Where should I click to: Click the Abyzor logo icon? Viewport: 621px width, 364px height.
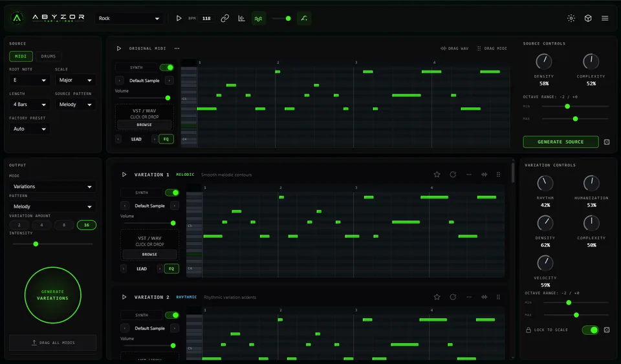tap(17, 18)
